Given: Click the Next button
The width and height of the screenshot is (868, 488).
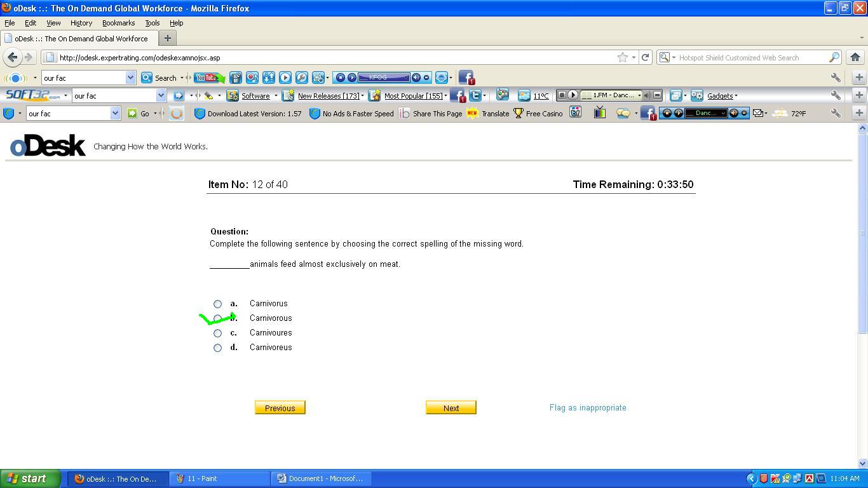Looking at the screenshot, I should (451, 408).
